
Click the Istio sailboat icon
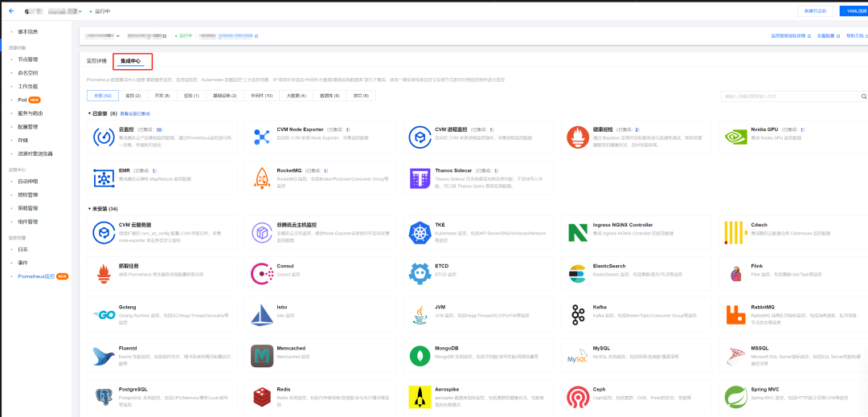point(261,315)
